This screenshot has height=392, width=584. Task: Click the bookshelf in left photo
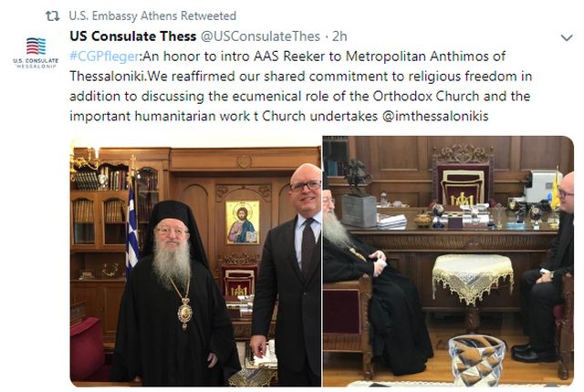[100, 208]
